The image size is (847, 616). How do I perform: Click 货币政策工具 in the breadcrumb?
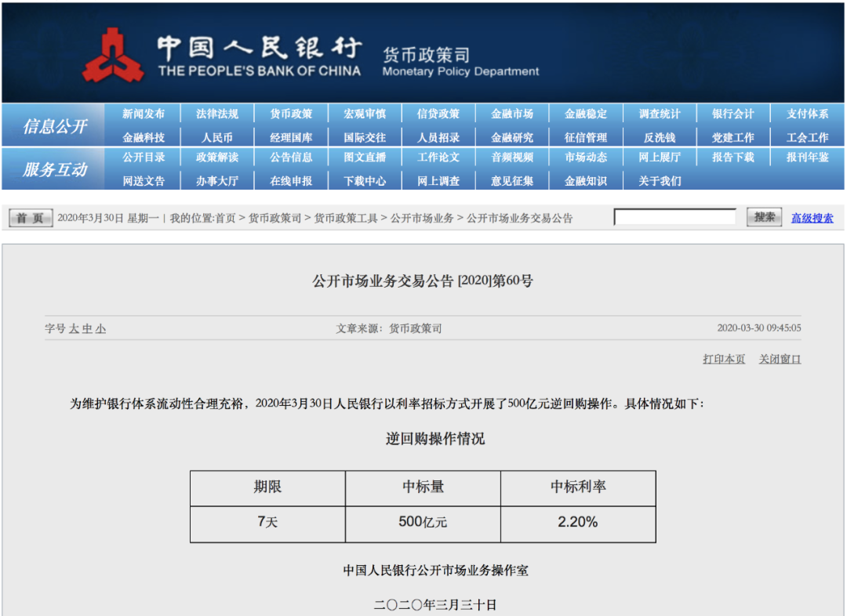(x=346, y=218)
